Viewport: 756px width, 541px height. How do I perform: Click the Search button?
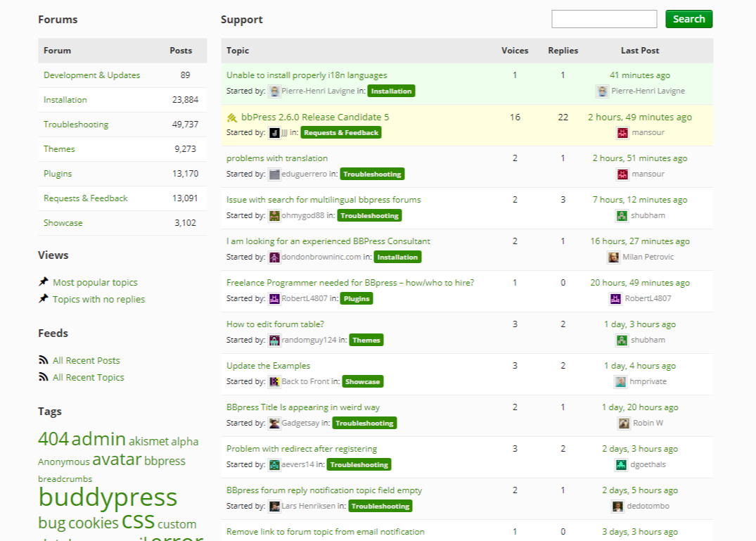(x=689, y=19)
